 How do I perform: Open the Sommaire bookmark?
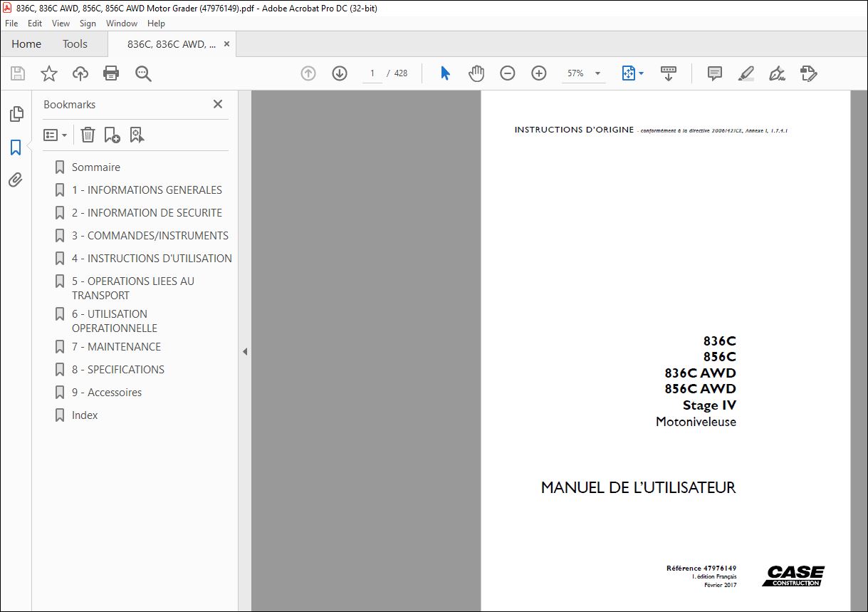pos(96,167)
